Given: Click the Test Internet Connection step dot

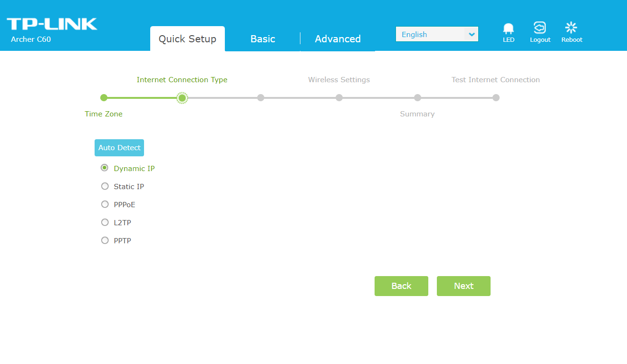Looking at the screenshot, I should pos(496,98).
